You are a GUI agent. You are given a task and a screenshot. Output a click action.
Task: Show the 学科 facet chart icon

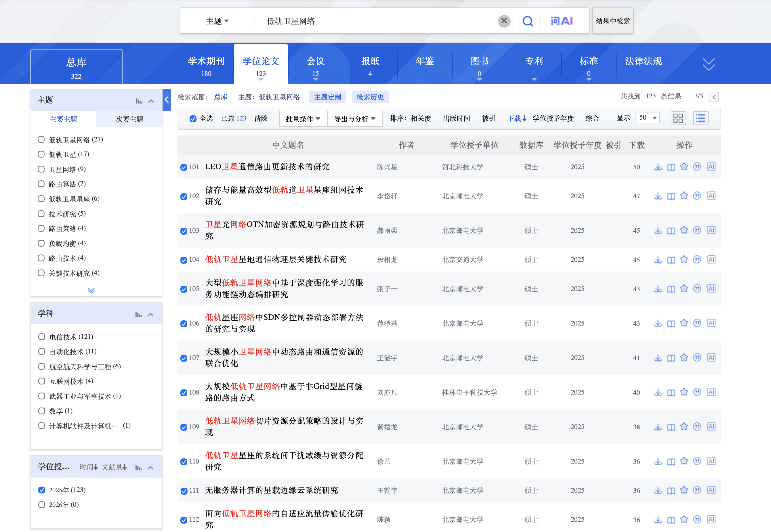click(x=139, y=314)
